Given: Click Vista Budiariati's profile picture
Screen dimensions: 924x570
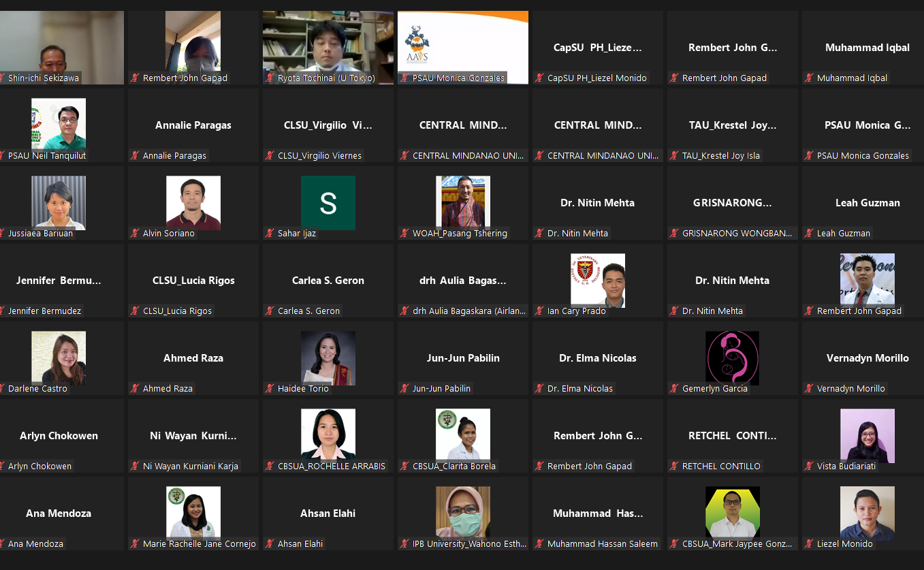Looking at the screenshot, I should coord(867,436).
